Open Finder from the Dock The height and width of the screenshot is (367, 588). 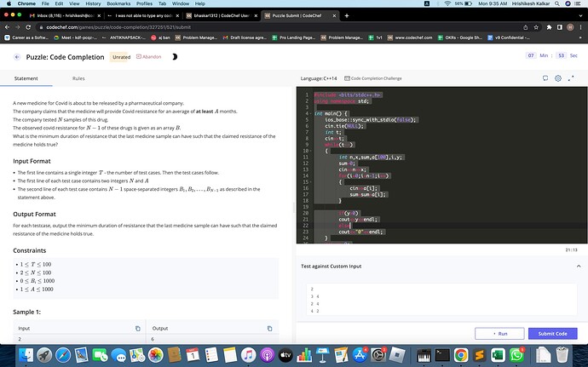click(26, 354)
